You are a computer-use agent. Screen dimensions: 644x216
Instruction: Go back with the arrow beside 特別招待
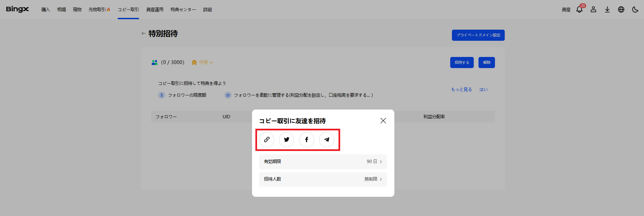[x=144, y=33]
